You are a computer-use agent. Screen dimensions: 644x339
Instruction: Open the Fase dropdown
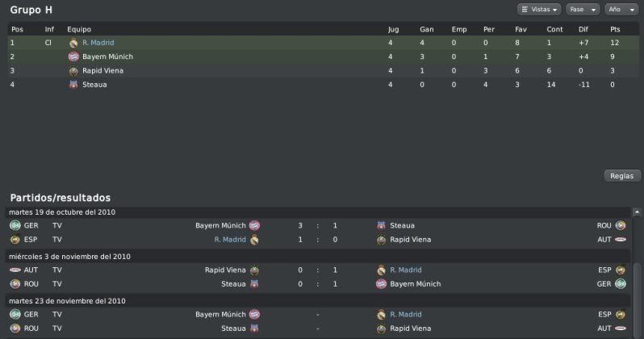(x=583, y=10)
